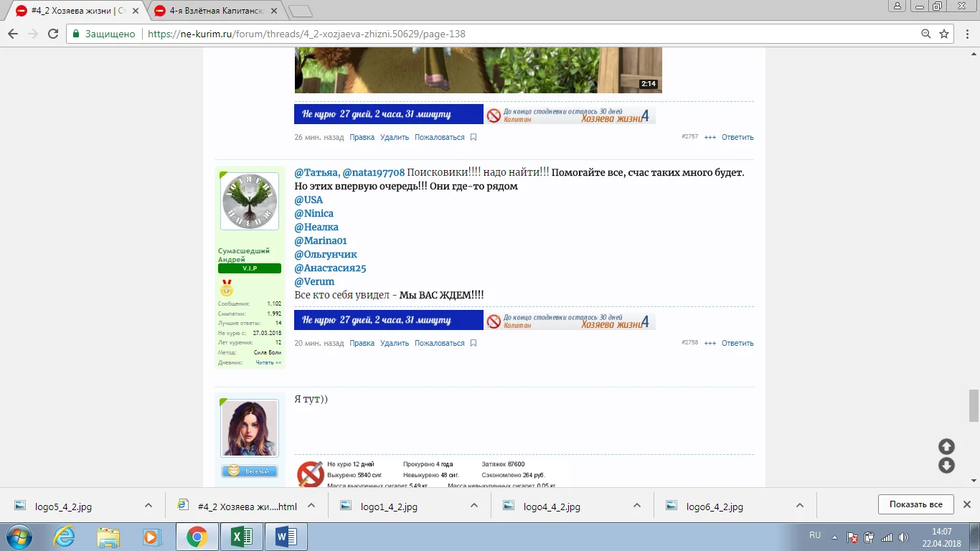Close the '#4_2 Хозяева жизни' tab

(x=134, y=11)
